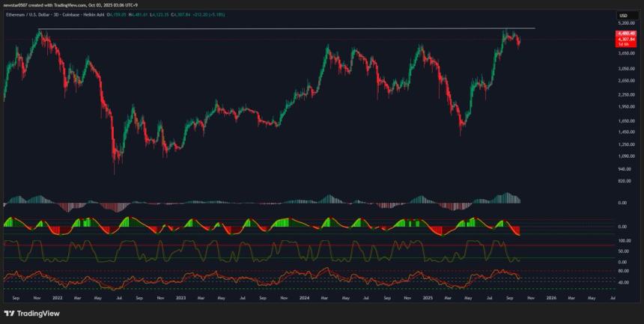Click the 5,200.00 price axis label
The image size is (644, 324).
pos(626,24)
